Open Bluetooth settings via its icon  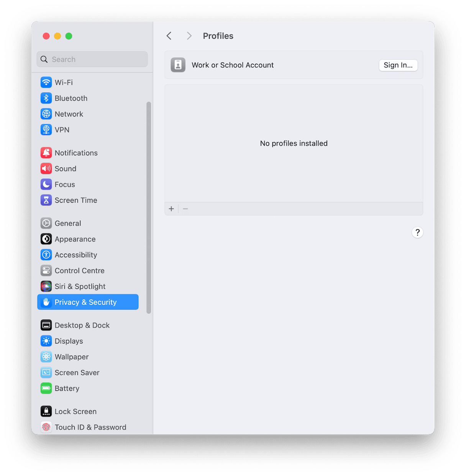[46, 98]
